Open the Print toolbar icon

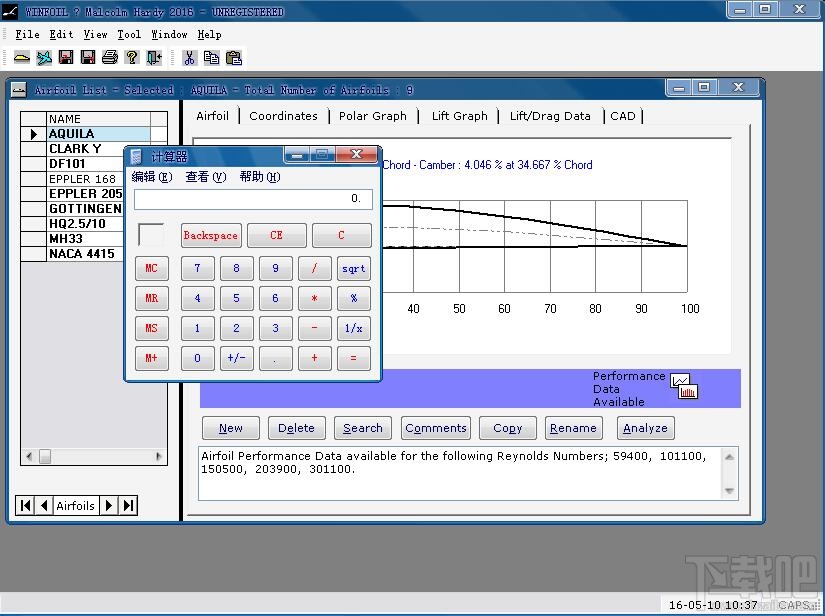[109, 57]
